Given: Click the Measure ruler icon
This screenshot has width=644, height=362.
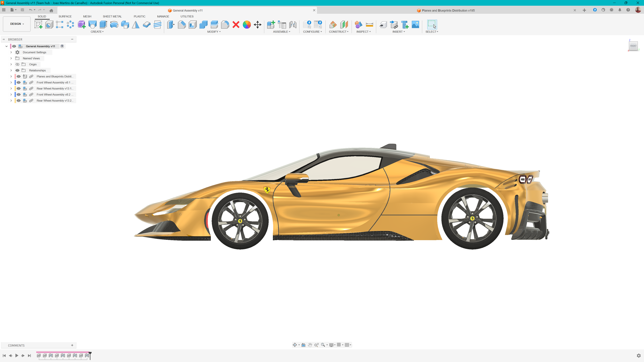Looking at the screenshot, I should coord(369,24).
